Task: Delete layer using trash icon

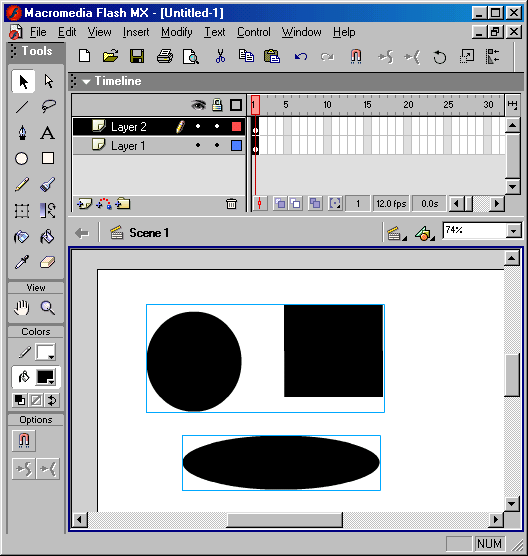Action: pos(231,204)
